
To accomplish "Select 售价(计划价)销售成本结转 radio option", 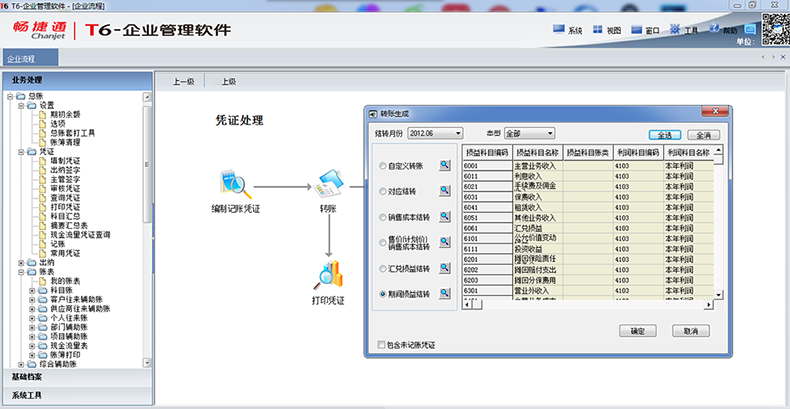I will pyautogui.click(x=383, y=243).
